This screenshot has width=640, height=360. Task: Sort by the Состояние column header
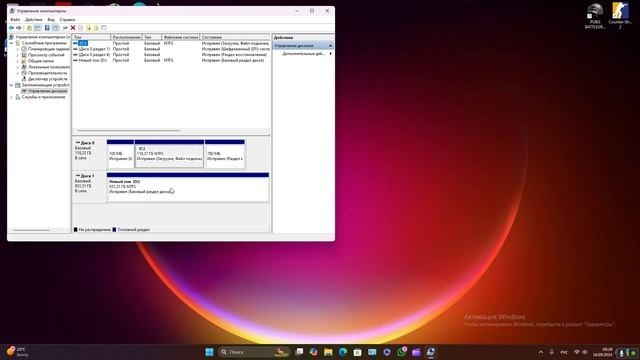click(x=235, y=37)
